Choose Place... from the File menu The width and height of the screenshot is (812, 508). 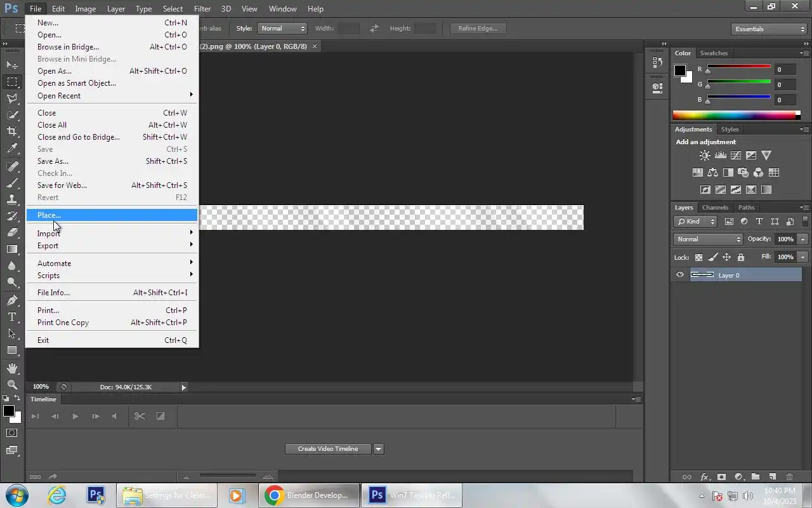click(x=112, y=215)
